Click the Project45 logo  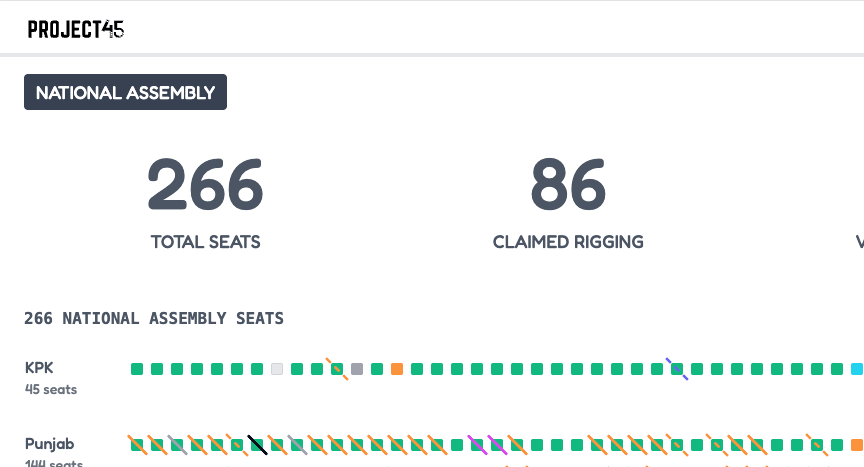[76, 29]
